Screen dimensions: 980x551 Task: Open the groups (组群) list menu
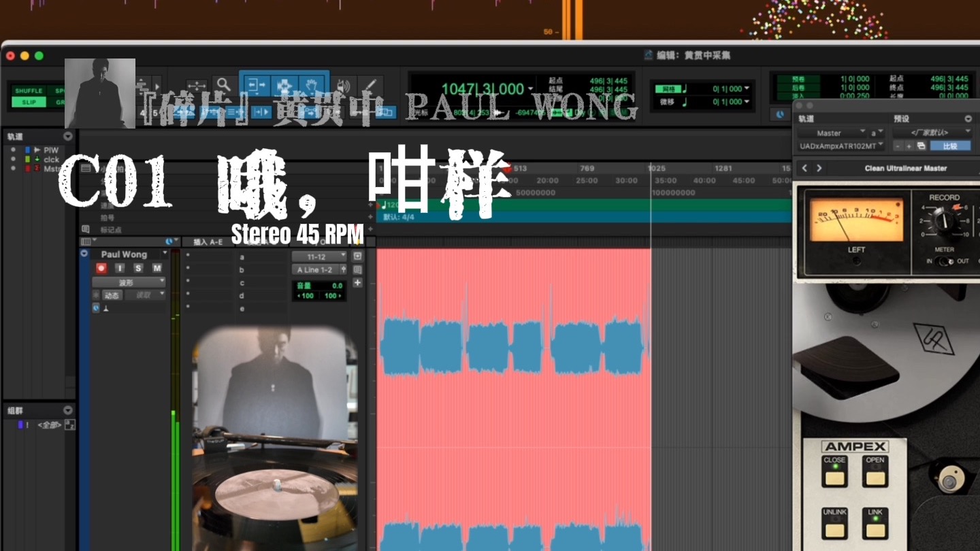click(67, 410)
